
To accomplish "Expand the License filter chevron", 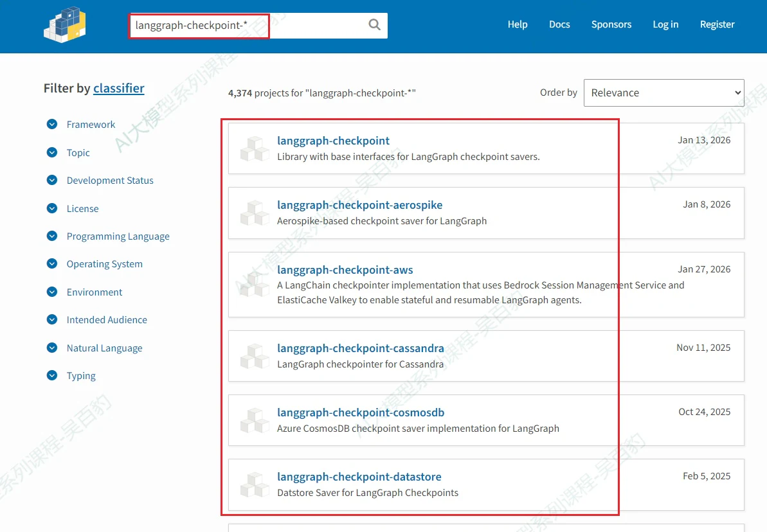I will 52,208.
